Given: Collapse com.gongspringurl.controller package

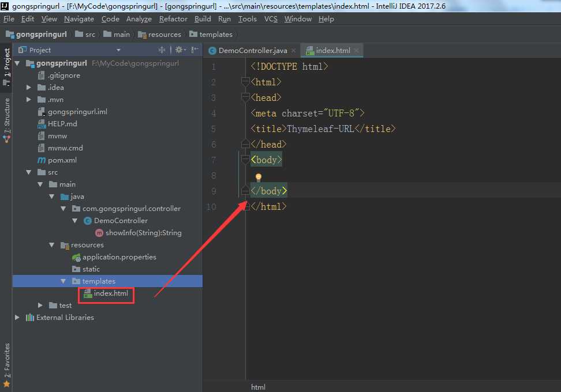Looking at the screenshot, I should coord(63,208).
